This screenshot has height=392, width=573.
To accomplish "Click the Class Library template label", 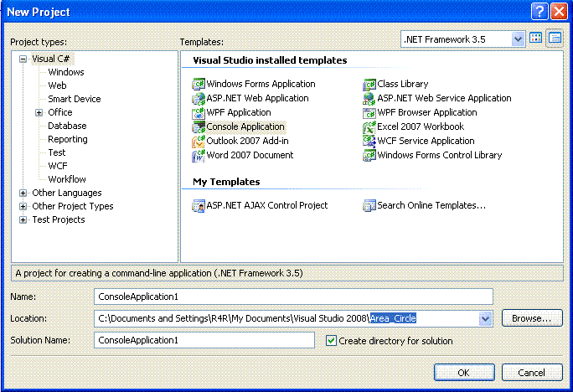I will click(x=402, y=84).
